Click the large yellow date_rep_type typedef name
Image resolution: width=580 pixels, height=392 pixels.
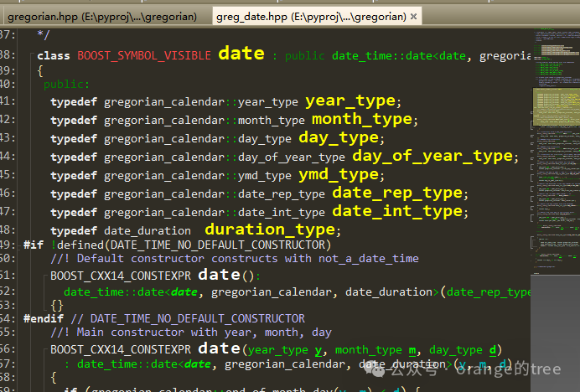point(397,193)
